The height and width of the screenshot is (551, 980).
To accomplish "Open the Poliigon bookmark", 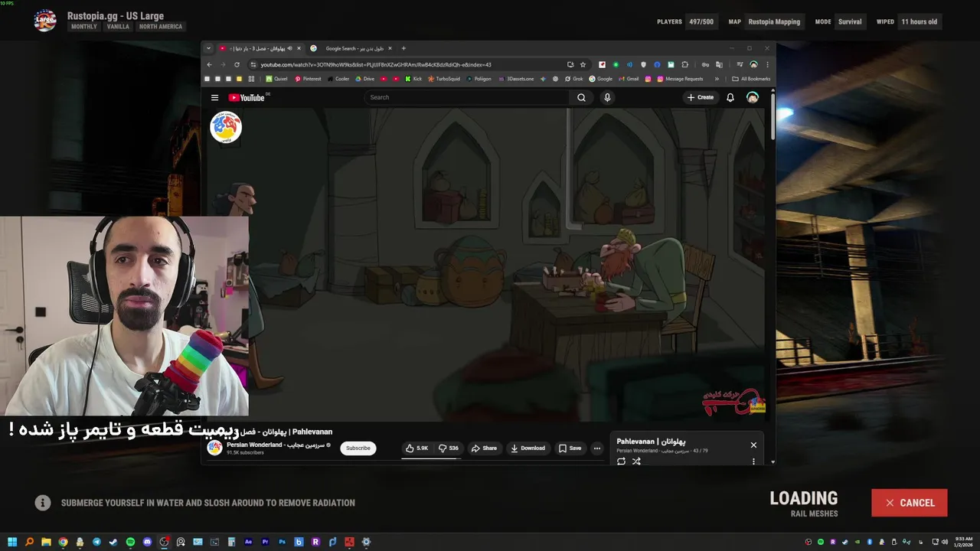I will [x=479, y=79].
